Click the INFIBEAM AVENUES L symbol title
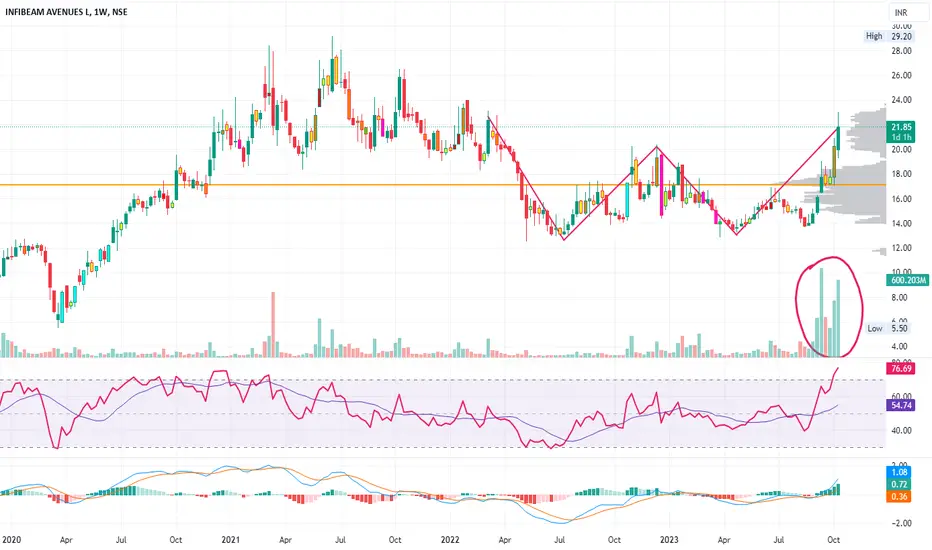The width and height of the screenshot is (932, 550). pos(67,12)
